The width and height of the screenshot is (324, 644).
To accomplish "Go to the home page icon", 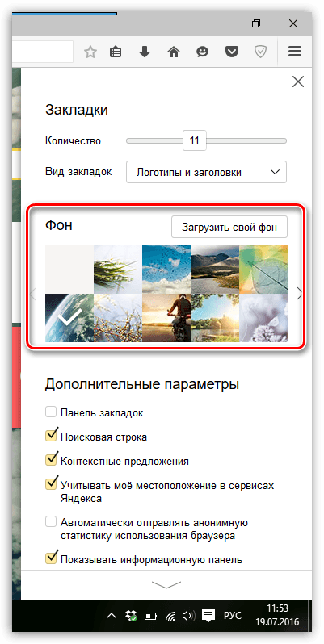I will coord(174,52).
